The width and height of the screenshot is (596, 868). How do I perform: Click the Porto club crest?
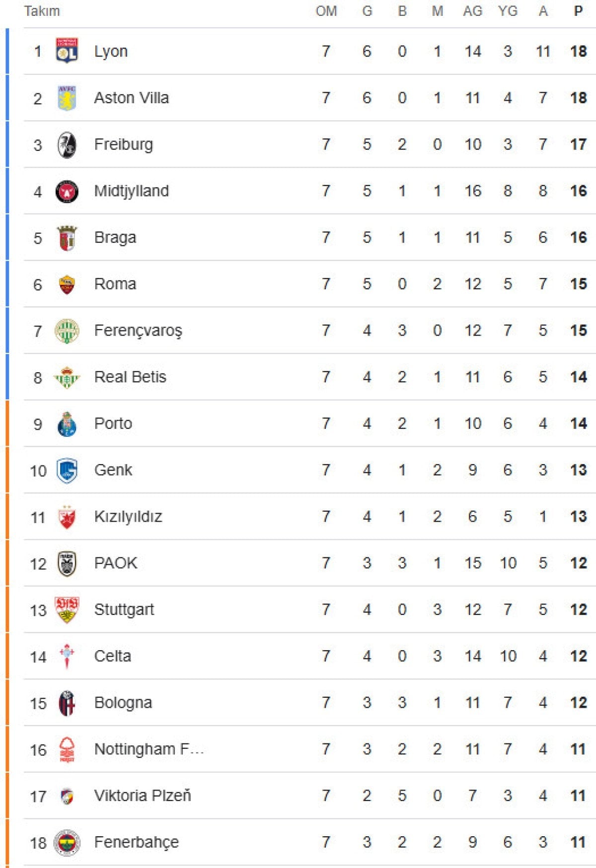[67, 424]
